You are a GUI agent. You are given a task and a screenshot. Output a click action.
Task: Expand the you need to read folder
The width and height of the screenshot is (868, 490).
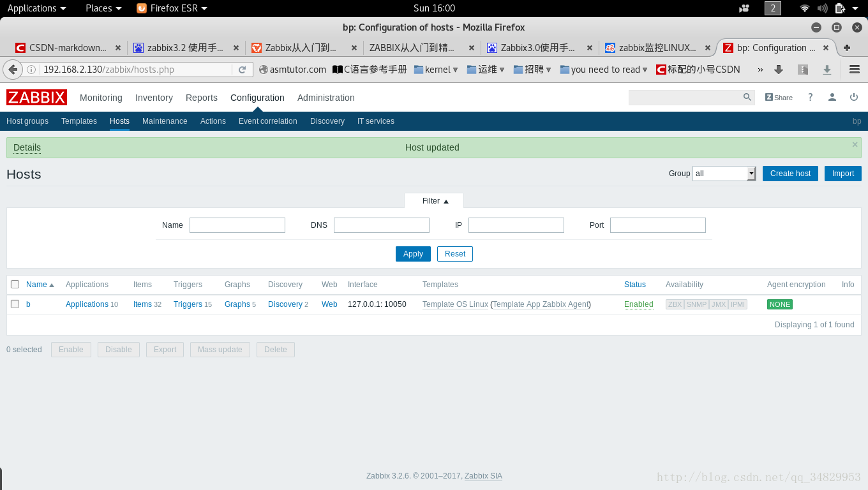604,70
